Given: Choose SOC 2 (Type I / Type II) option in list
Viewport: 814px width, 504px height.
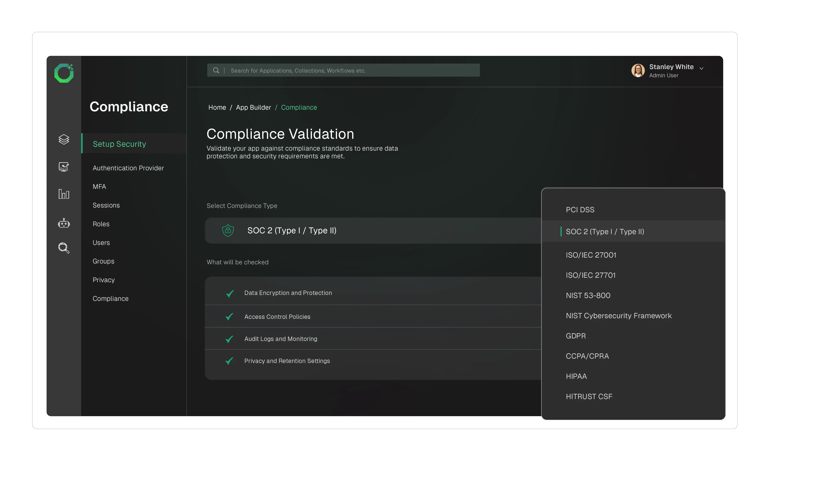Looking at the screenshot, I should pos(633,231).
